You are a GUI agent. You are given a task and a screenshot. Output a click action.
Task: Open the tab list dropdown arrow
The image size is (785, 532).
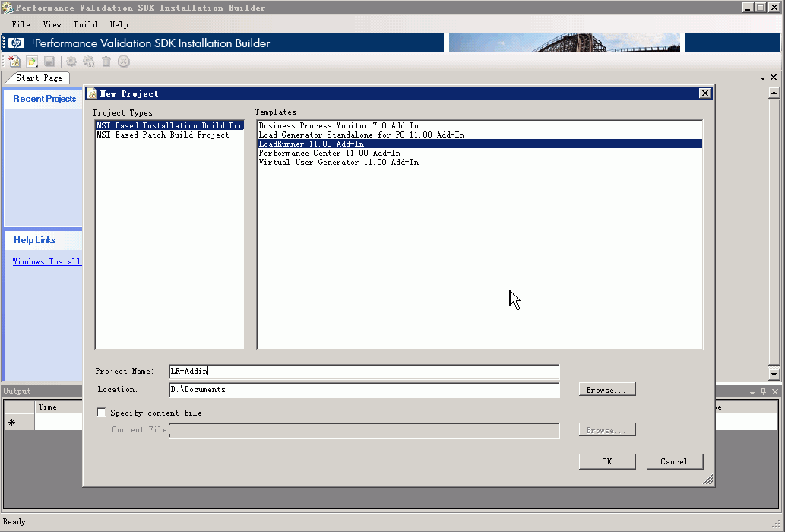(x=763, y=78)
